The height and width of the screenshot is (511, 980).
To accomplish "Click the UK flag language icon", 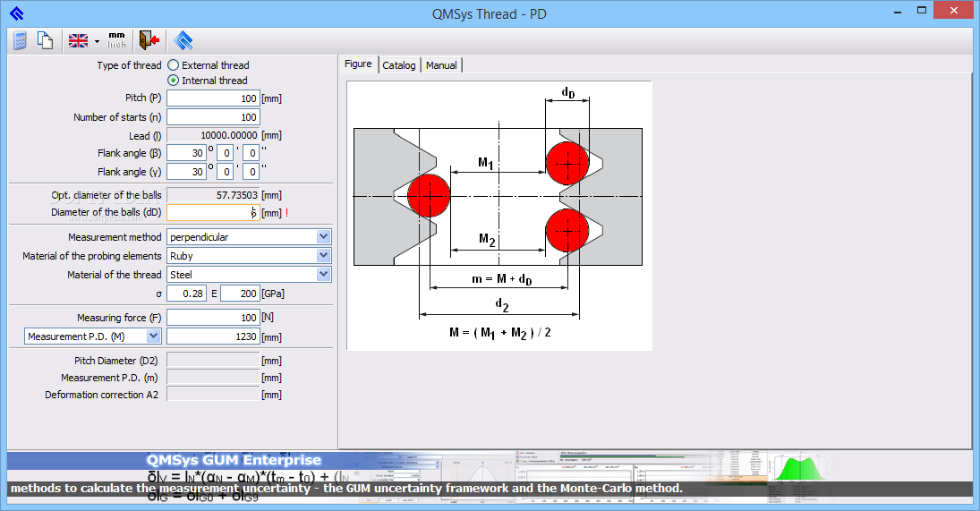I will (x=78, y=41).
